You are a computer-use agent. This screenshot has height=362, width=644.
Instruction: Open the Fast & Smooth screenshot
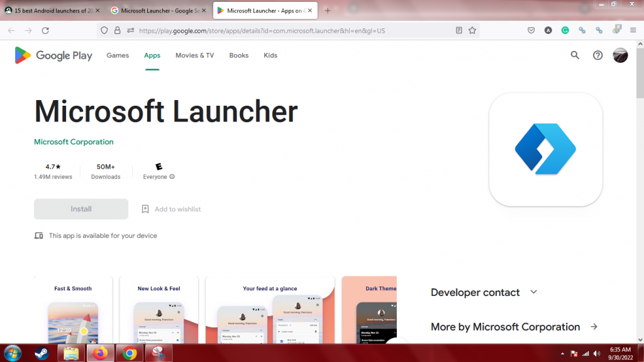[73, 310]
